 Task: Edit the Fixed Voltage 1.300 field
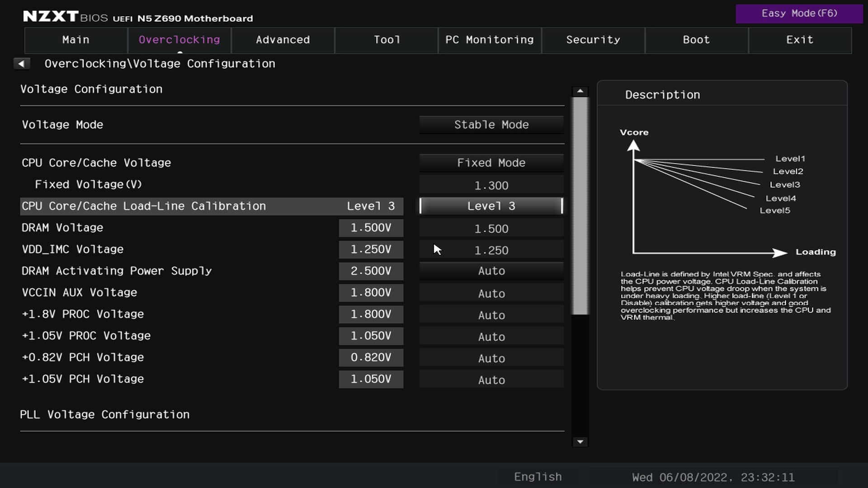point(491,185)
